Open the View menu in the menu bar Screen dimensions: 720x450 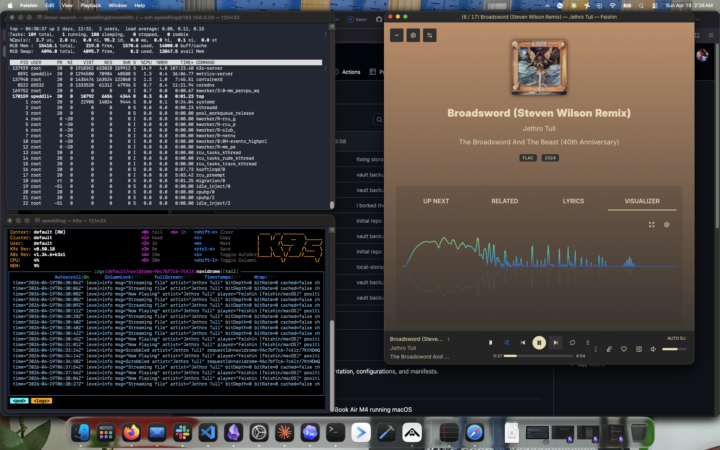tap(67, 6)
